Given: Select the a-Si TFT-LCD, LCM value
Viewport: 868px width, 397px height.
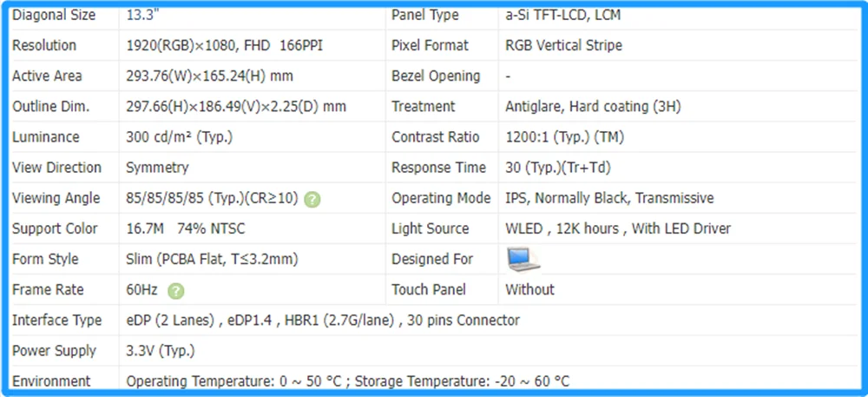Looking at the screenshot, I should tap(562, 16).
